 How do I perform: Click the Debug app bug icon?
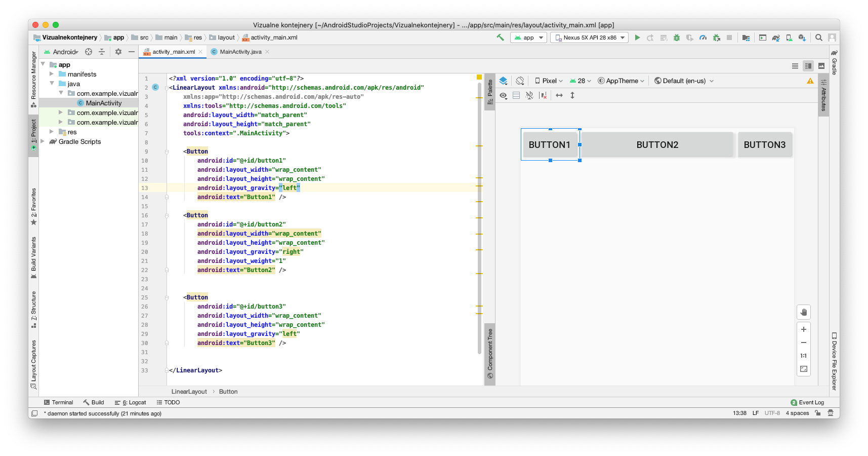pos(677,37)
